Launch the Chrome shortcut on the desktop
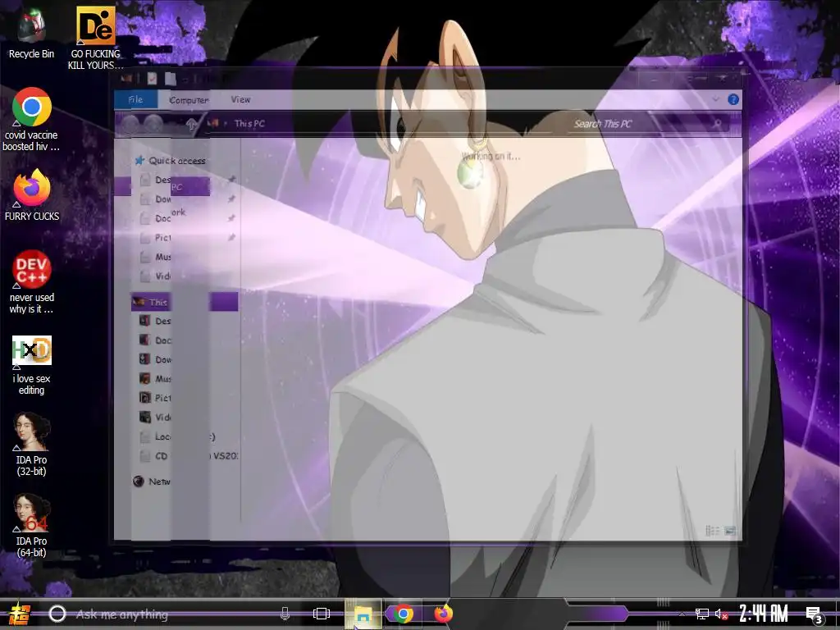 [x=31, y=119]
